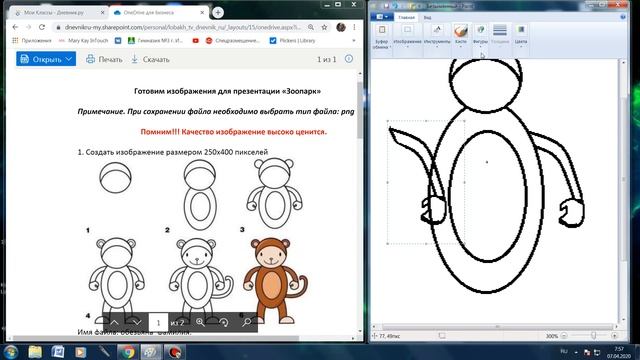Open the Paint file menu button
Image resolution: width=640 pixels, height=360 pixels.
[382, 17]
